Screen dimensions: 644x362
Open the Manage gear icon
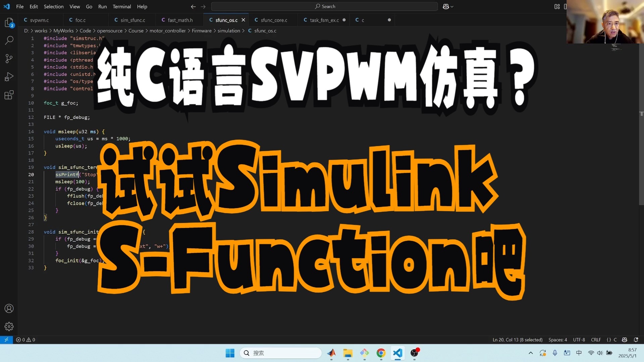pyautogui.click(x=9, y=326)
